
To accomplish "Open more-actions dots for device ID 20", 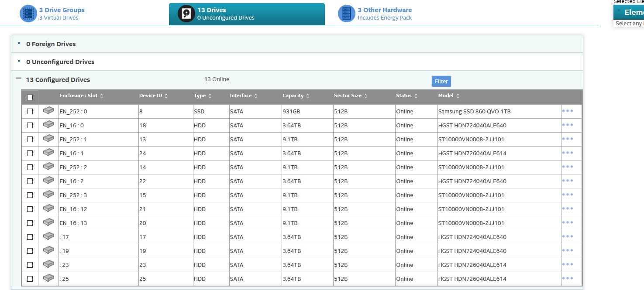I will [568, 222].
